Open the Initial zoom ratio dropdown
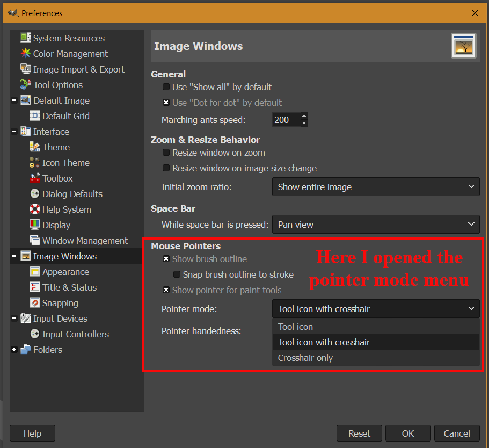 [376, 187]
